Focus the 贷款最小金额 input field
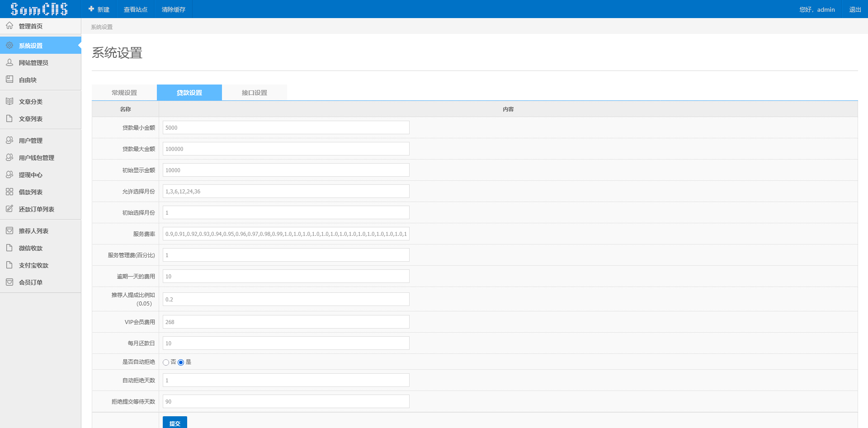This screenshot has height=428, width=868. [x=286, y=127]
